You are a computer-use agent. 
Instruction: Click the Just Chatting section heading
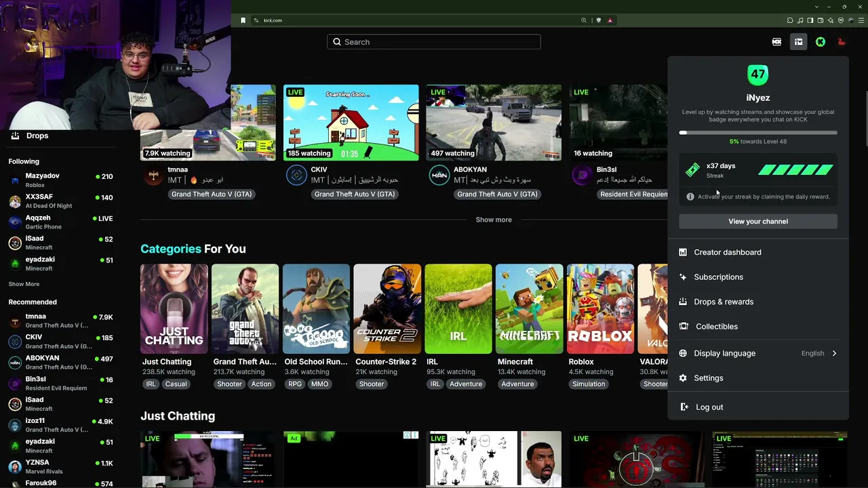[178, 416]
